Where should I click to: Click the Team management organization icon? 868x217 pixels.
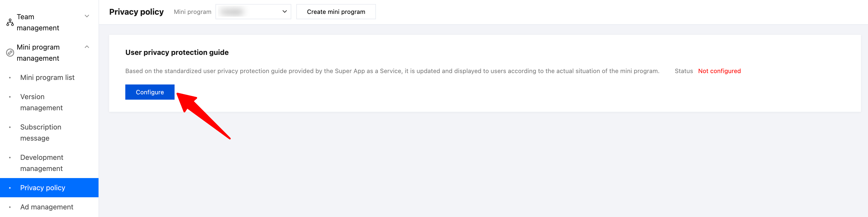10,23
